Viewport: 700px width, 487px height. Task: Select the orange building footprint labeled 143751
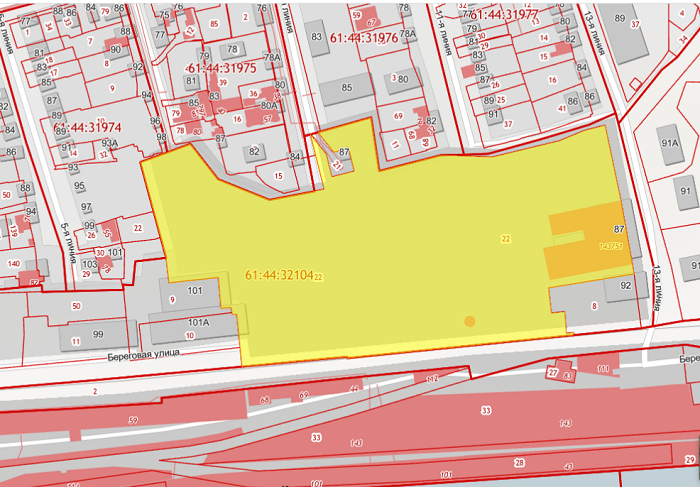pos(588,241)
